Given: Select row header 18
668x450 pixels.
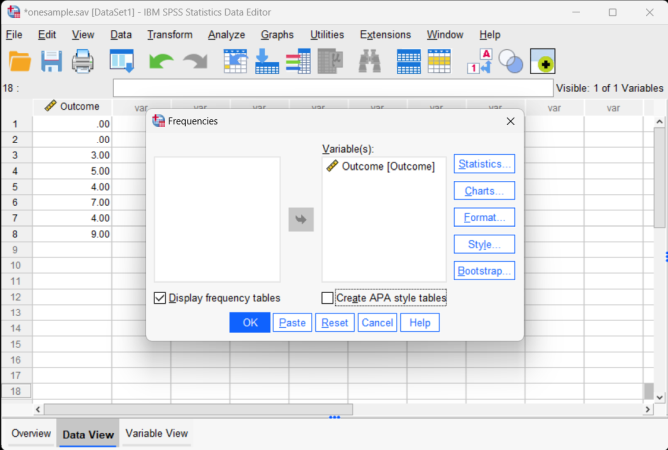Looking at the screenshot, I should point(16,391).
